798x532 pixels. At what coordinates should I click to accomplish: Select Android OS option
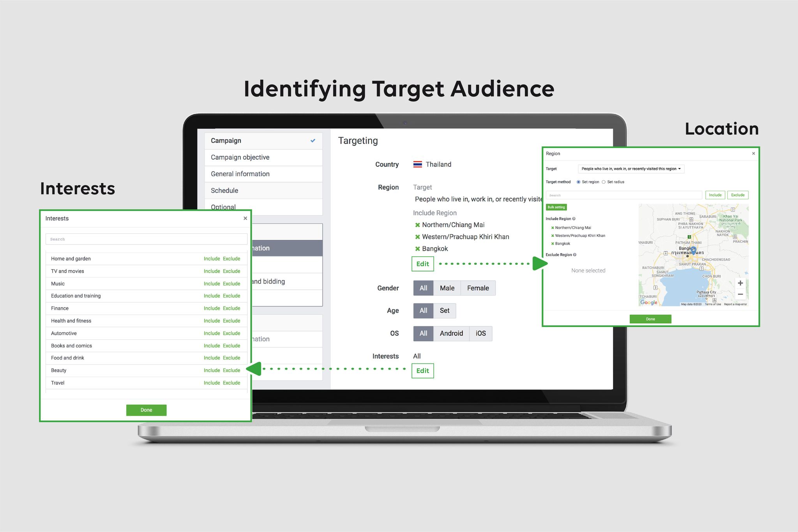[x=451, y=333]
